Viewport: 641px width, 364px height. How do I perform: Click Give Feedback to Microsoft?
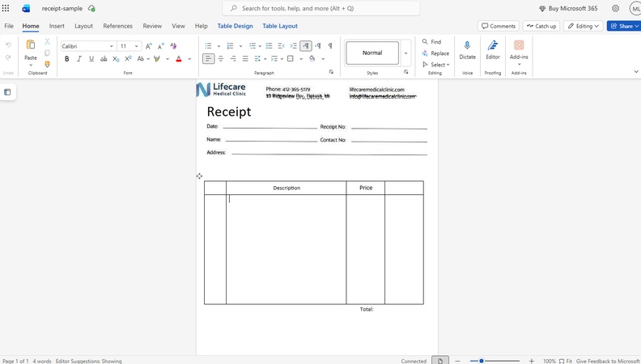609,361
